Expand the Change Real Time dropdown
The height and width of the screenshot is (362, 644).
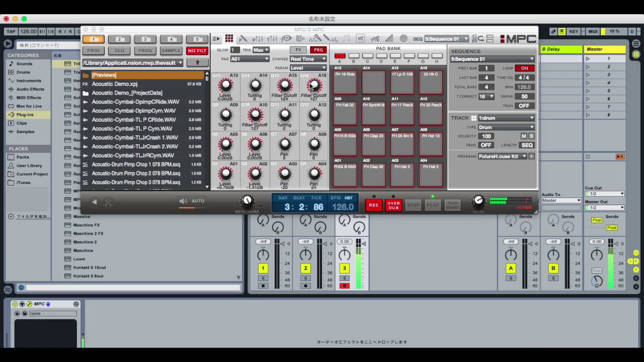click(308, 59)
